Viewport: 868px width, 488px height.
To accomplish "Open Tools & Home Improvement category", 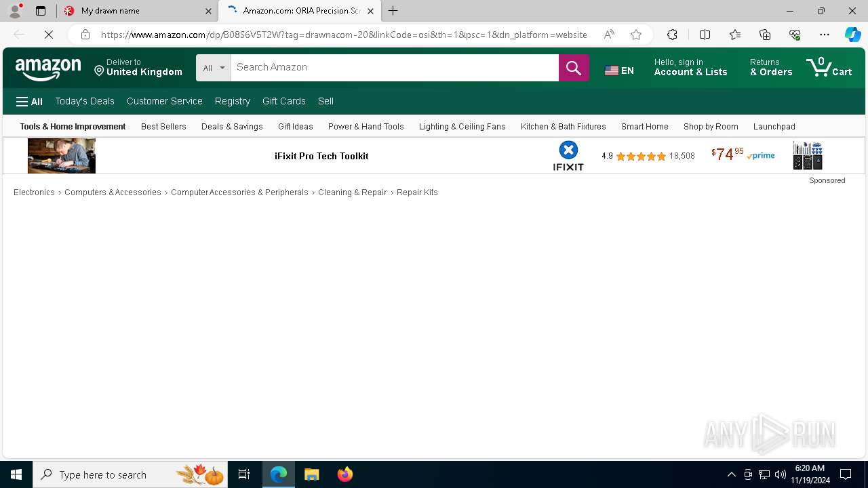I will pyautogui.click(x=73, y=127).
